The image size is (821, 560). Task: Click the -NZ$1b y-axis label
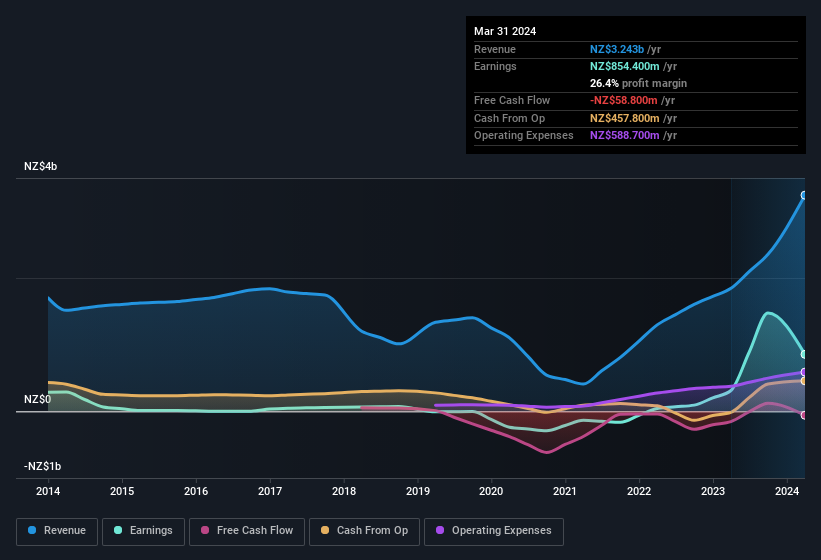click(42, 466)
